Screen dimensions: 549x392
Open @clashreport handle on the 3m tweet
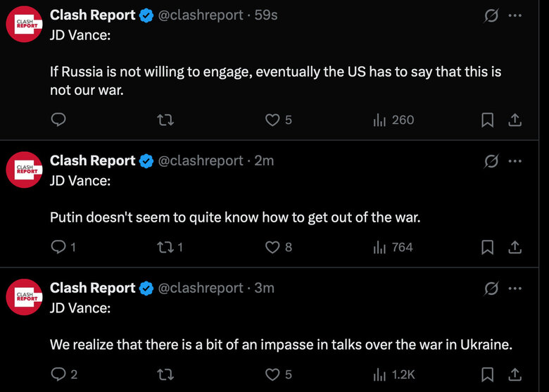coord(201,288)
